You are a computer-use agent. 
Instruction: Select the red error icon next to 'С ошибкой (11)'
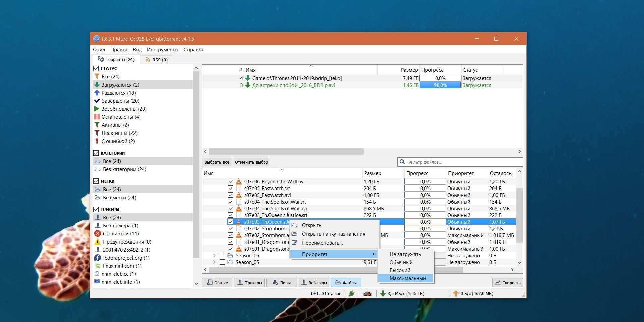[x=98, y=234]
